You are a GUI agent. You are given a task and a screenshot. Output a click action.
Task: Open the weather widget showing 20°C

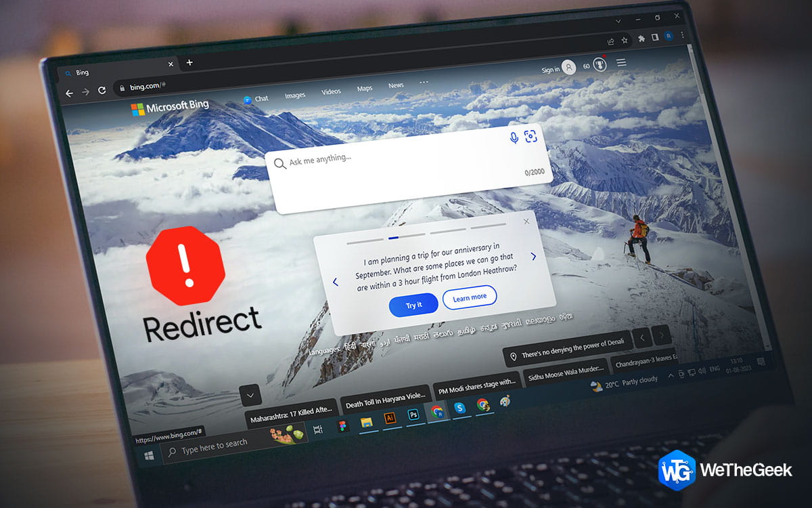point(624,383)
